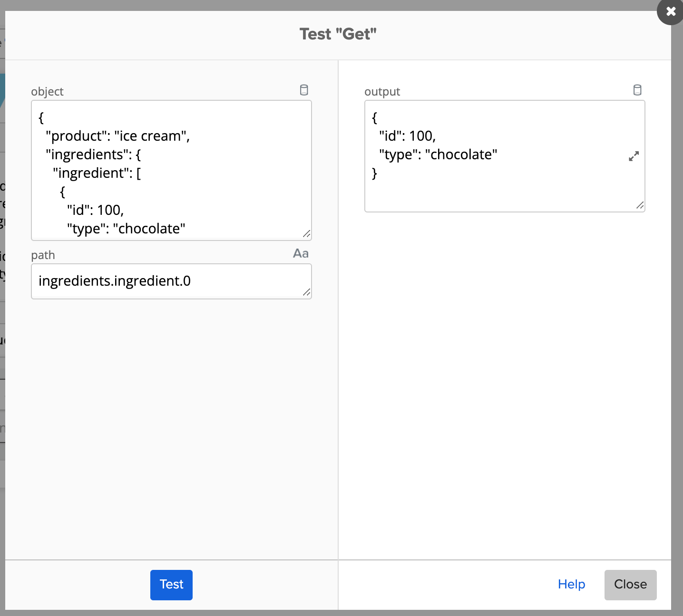The width and height of the screenshot is (683, 616).
Task: Select the cylinder icon next to the object label
Action: 304,90
